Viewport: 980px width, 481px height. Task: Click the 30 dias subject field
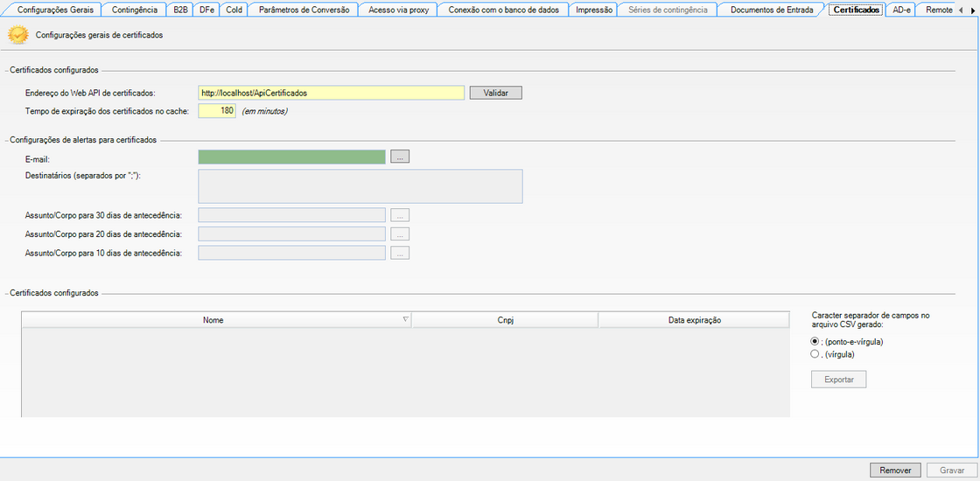click(292, 215)
